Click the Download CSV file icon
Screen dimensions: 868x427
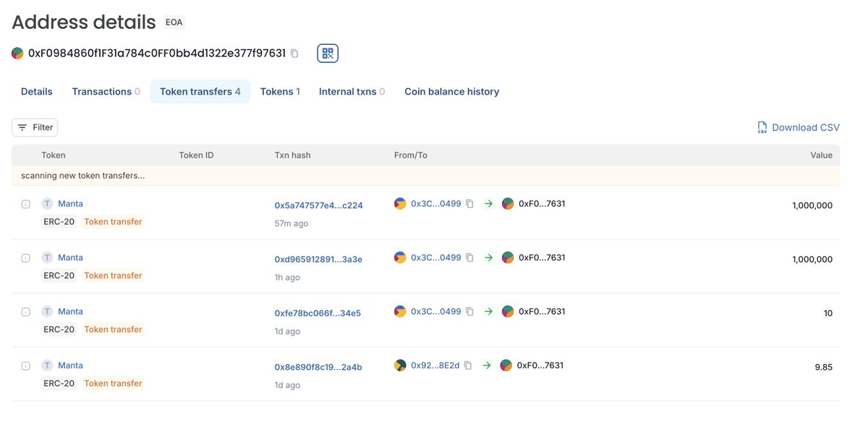(x=762, y=127)
